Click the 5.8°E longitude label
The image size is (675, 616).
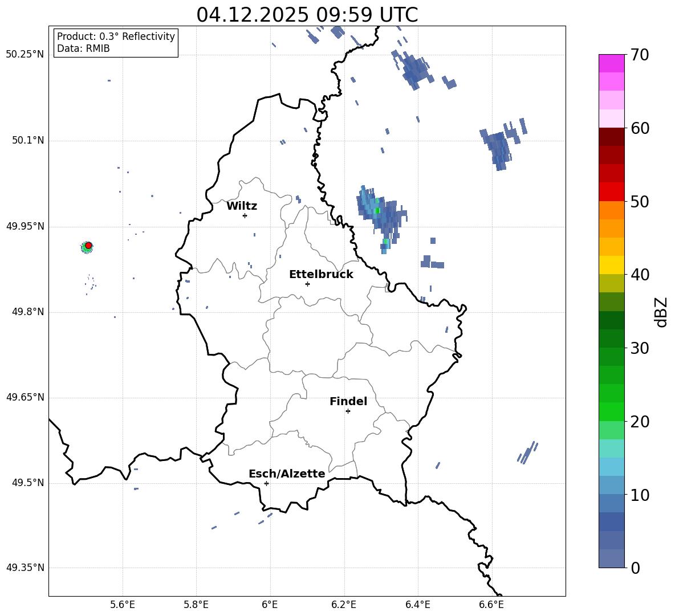pyautogui.click(x=196, y=605)
